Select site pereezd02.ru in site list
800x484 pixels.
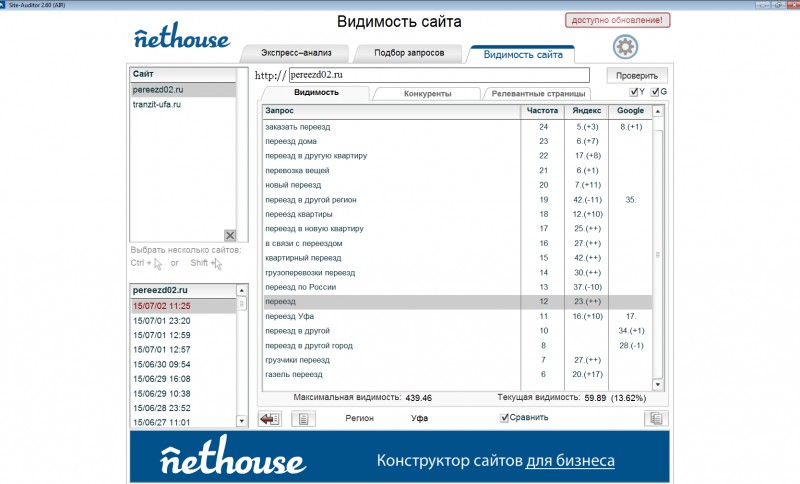[183, 90]
